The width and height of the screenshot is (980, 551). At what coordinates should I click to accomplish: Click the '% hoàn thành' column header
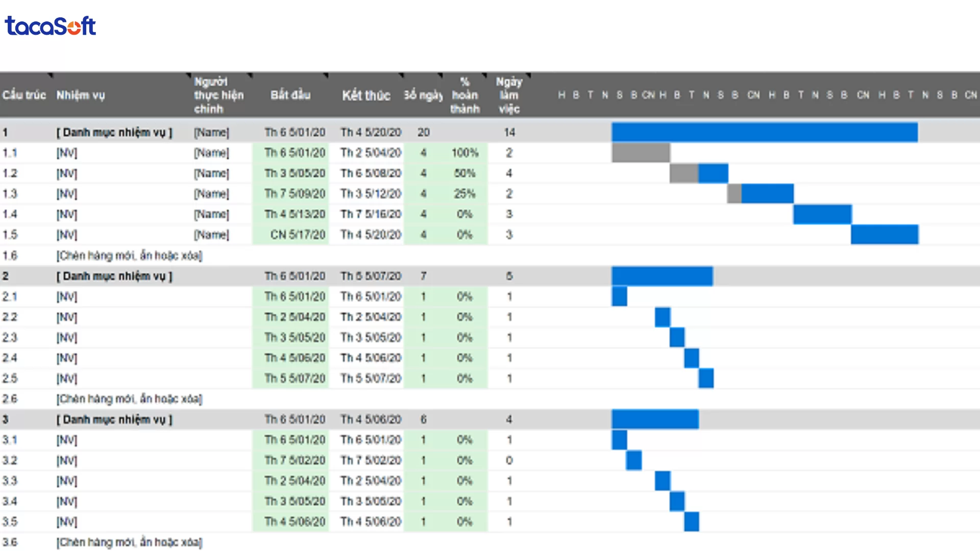pyautogui.click(x=464, y=95)
